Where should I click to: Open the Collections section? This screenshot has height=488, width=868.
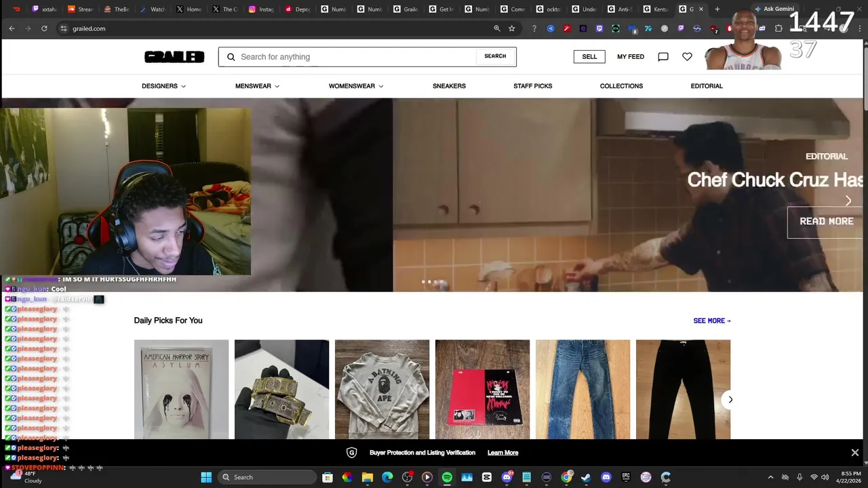point(621,86)
